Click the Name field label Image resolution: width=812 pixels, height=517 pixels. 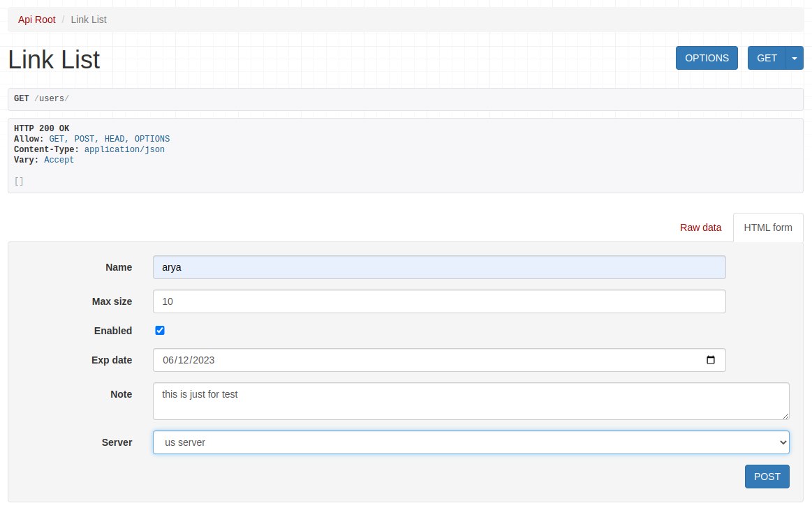119,267
